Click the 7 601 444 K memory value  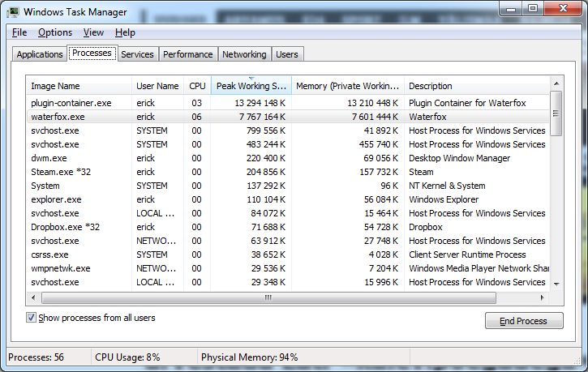click(x=375, y=117)
